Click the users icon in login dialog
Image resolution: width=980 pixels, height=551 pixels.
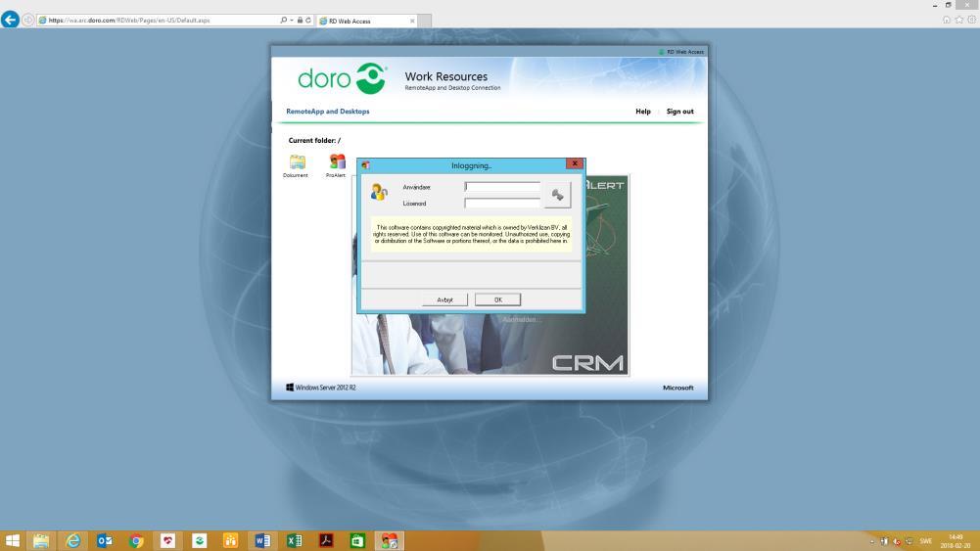379,192
